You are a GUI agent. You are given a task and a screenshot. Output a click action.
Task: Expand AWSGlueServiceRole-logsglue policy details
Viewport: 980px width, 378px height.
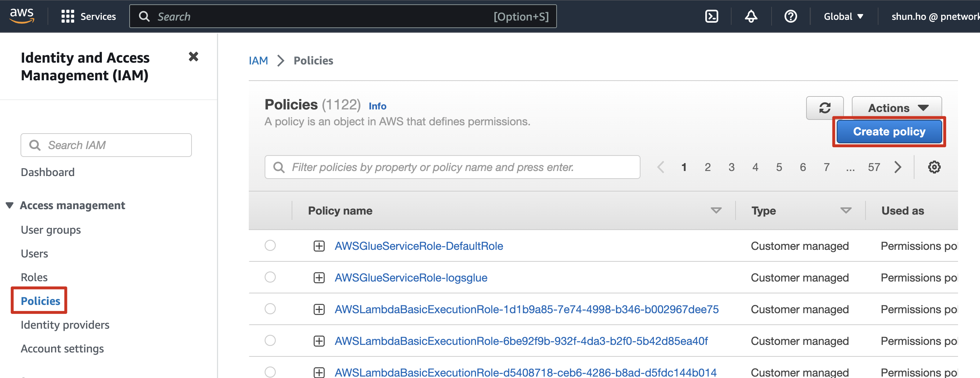[x=319, y=278]
